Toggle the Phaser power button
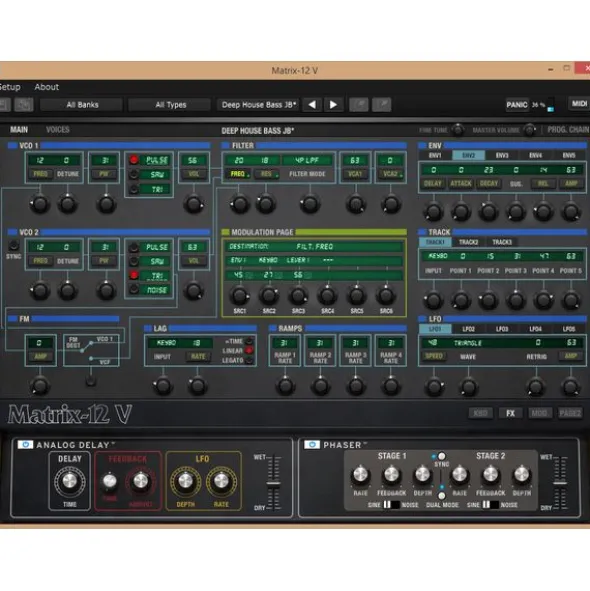 (312, 444)
